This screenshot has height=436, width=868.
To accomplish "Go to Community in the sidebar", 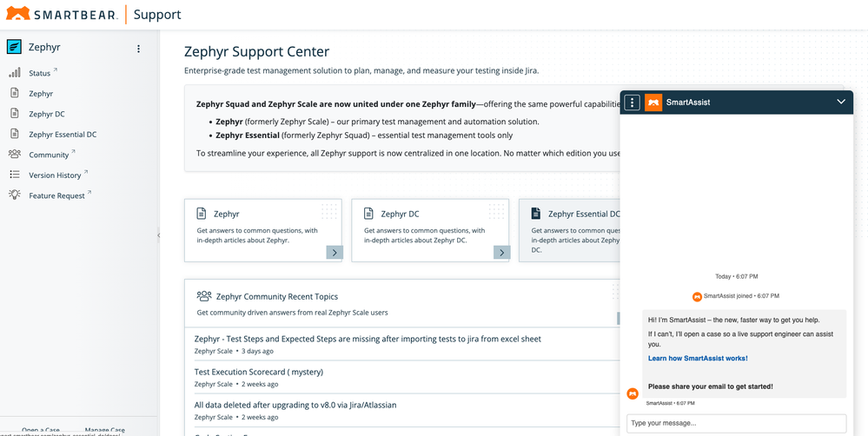I will (49, 155).
